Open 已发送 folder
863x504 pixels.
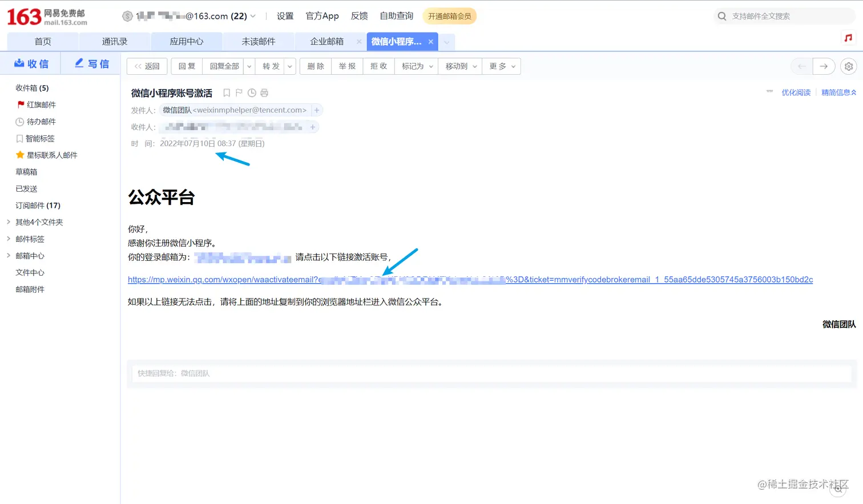[26, 188]
